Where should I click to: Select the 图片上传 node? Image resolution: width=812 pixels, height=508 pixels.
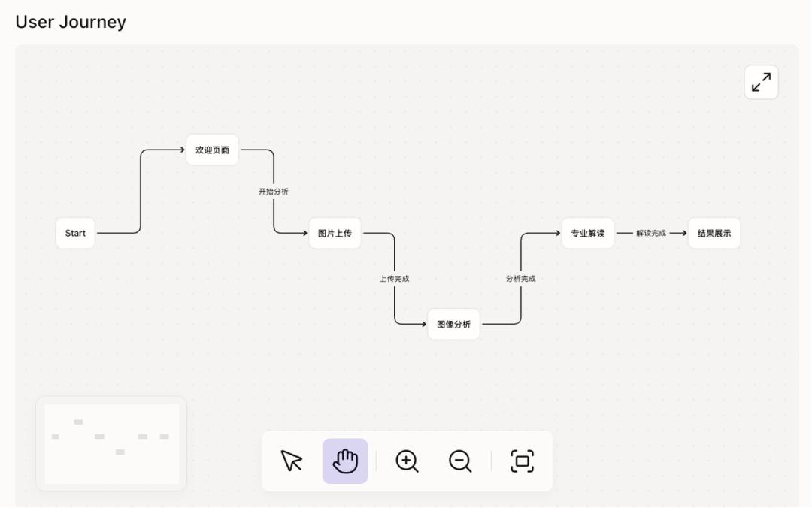tap(335, 233)
